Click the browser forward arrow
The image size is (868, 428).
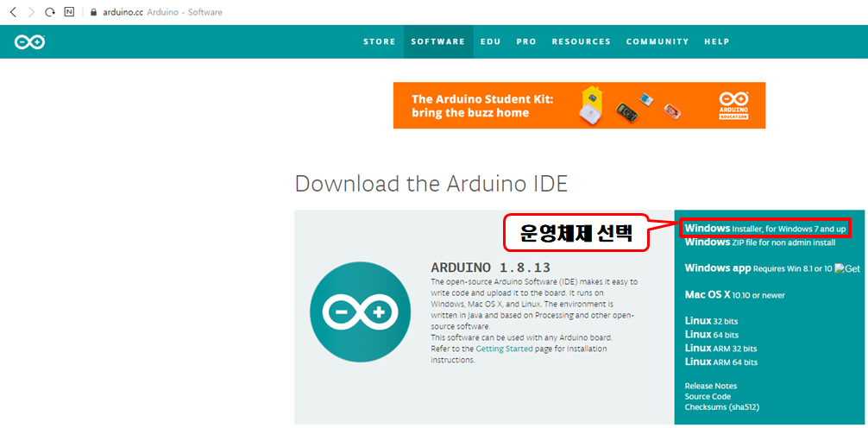pyautogui.click(x=32, y=11)
